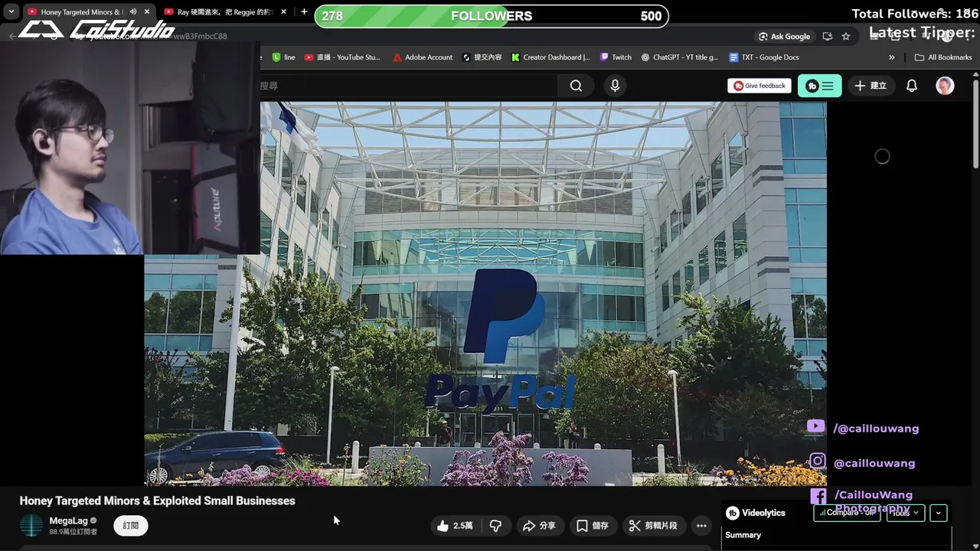
Task: Open the 提交內容 bookmark
Action: (482, 57)
